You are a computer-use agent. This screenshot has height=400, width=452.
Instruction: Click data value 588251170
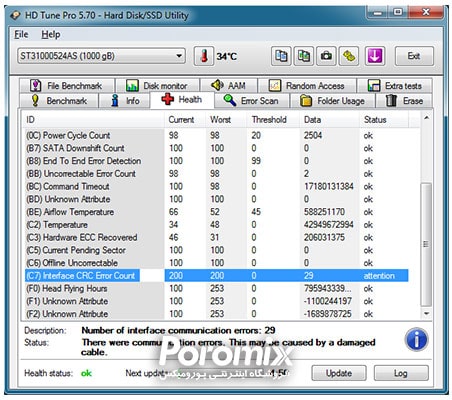click(x=324, y=212)
